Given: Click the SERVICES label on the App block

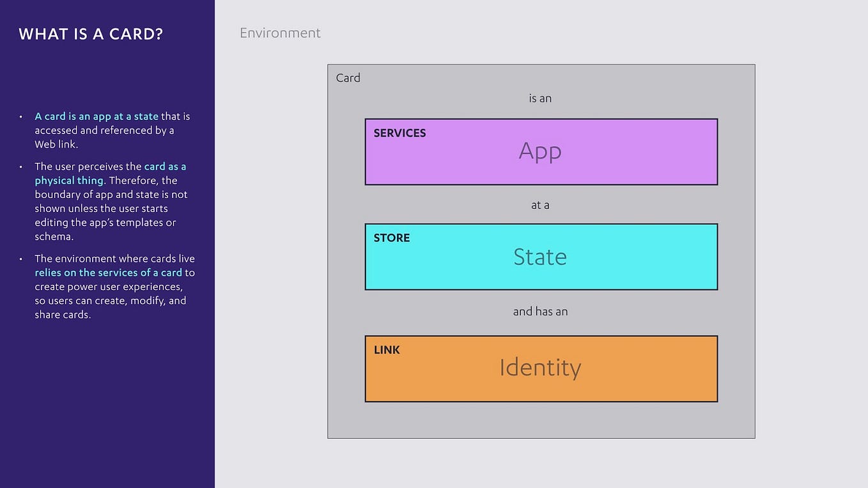Looking at the screenshot, I should click(x=399, y=133).
